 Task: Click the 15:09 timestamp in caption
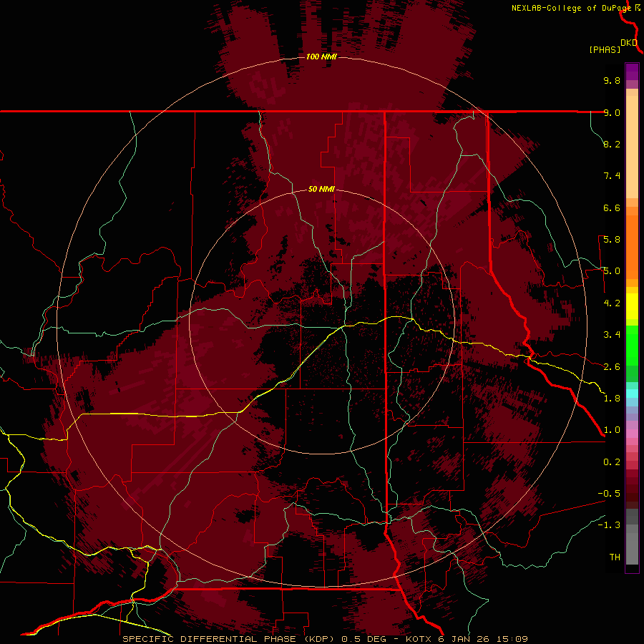point(512,639)
